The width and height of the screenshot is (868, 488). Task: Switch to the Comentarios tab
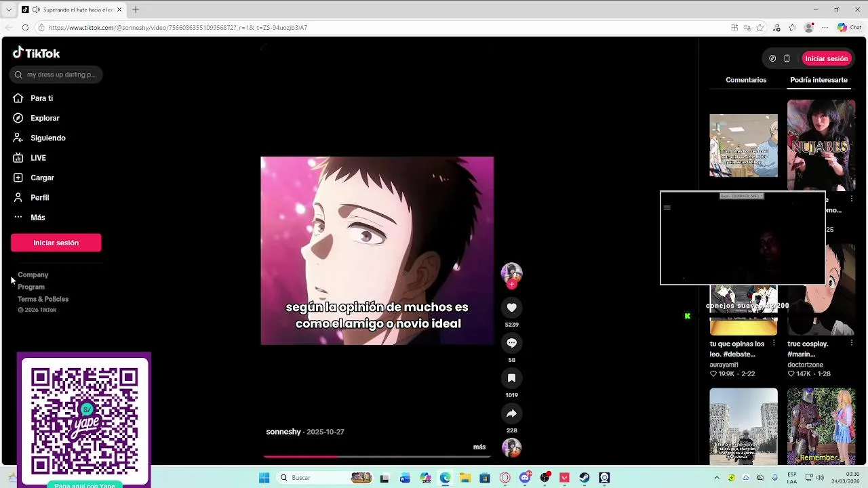746,80
